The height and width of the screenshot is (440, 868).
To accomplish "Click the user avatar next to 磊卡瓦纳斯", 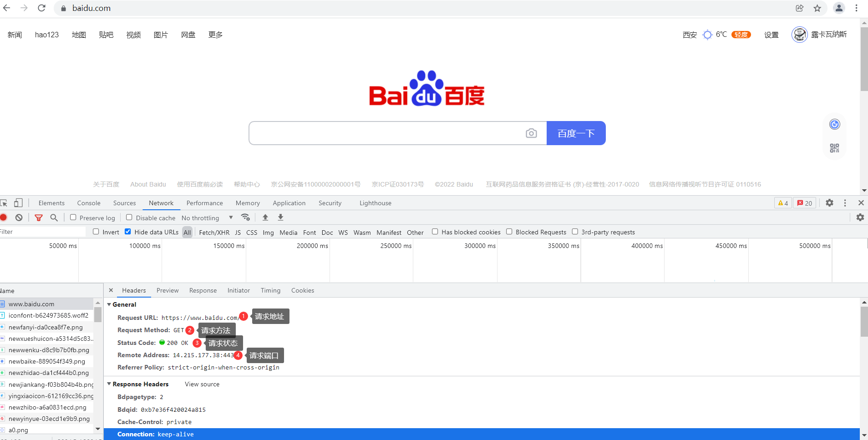I will 799,35.
